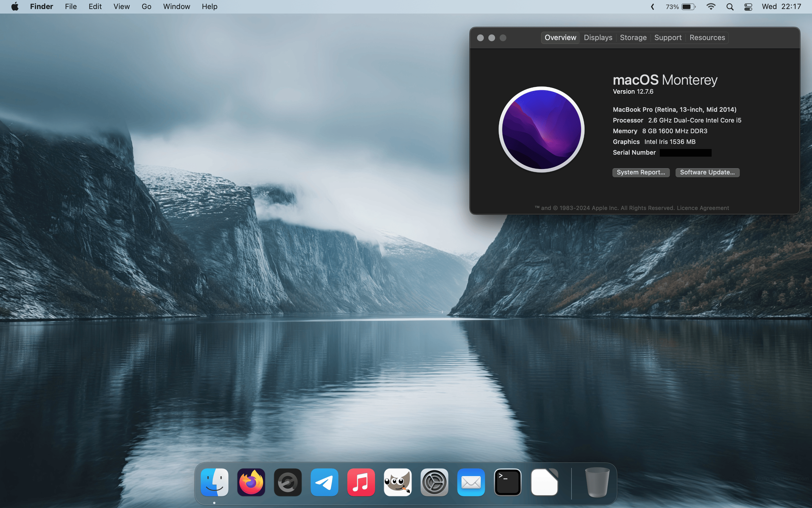This screenshot has height=508, width=812.
Task: Open the Trash in the Dock
Action: 597,482
